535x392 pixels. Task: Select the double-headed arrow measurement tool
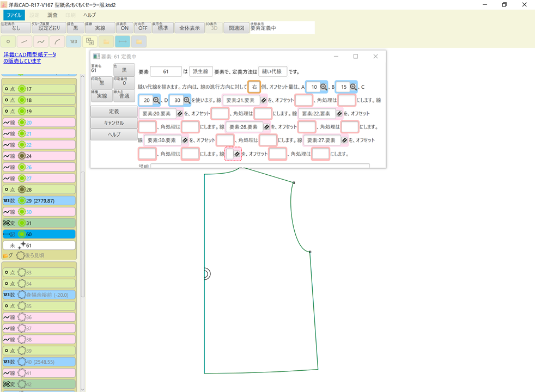[121, 41]
